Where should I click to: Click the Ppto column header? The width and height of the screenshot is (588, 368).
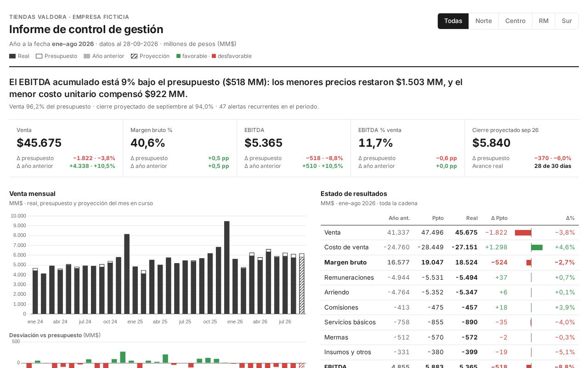pos(438,218)
